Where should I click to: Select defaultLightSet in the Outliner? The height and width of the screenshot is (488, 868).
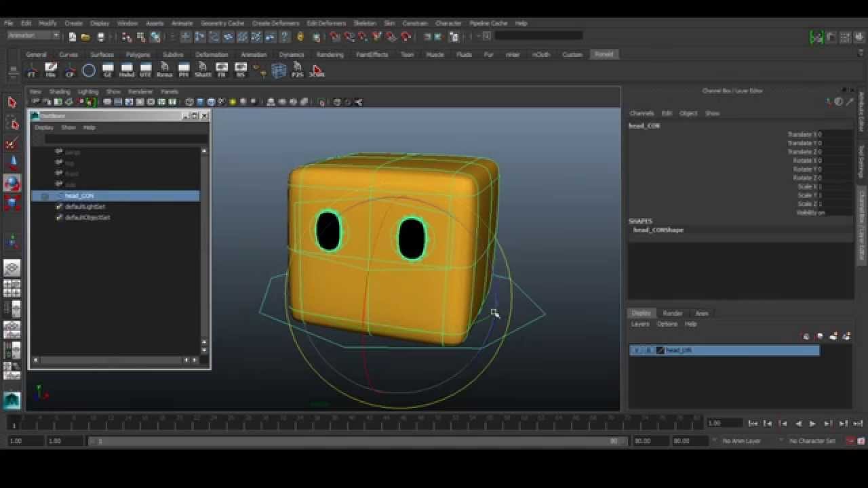point(85,207)
